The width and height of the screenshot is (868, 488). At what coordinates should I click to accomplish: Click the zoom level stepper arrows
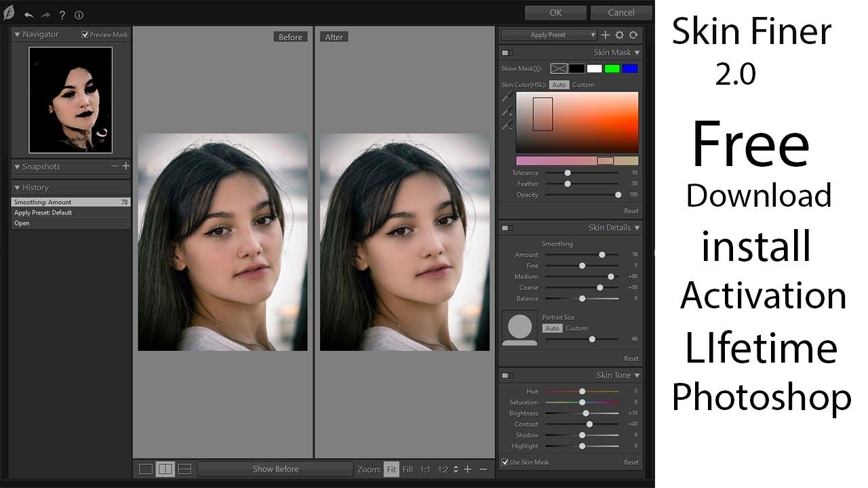pos(456,469)
